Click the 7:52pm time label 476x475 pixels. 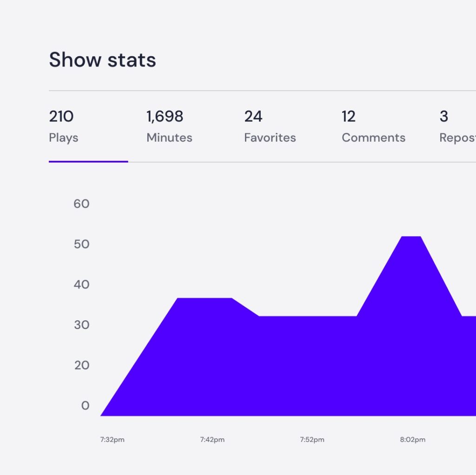[312, 439]
